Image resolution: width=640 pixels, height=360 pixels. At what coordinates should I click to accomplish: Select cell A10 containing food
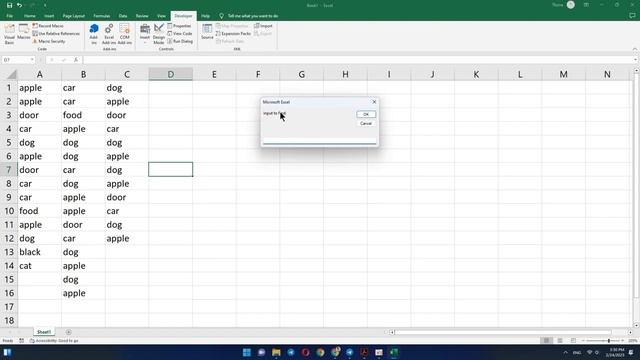tap(40, 211)
